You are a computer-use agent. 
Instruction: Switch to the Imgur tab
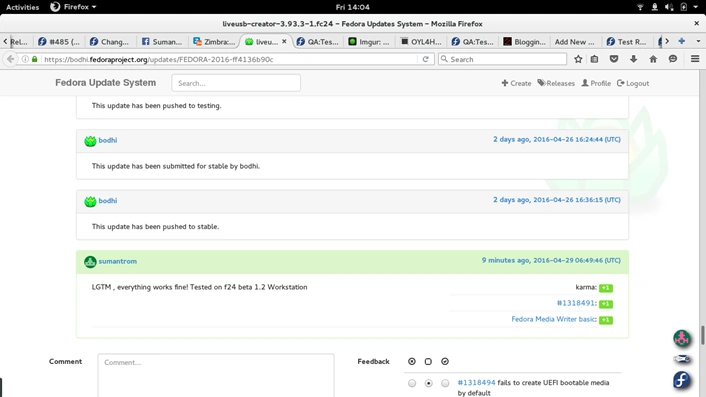(369, 41)
